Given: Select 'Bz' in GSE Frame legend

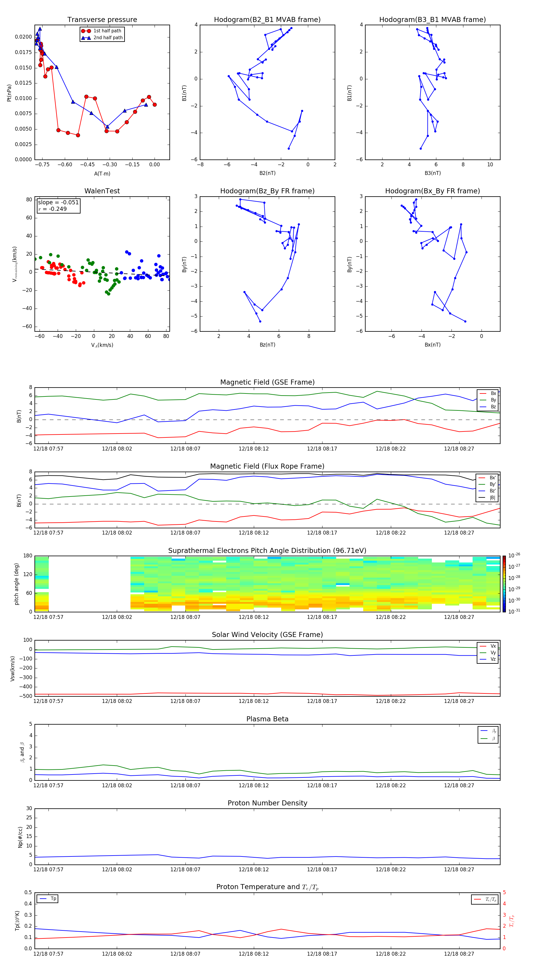Looking at the screenshot, I should click(x=488, y=407).
